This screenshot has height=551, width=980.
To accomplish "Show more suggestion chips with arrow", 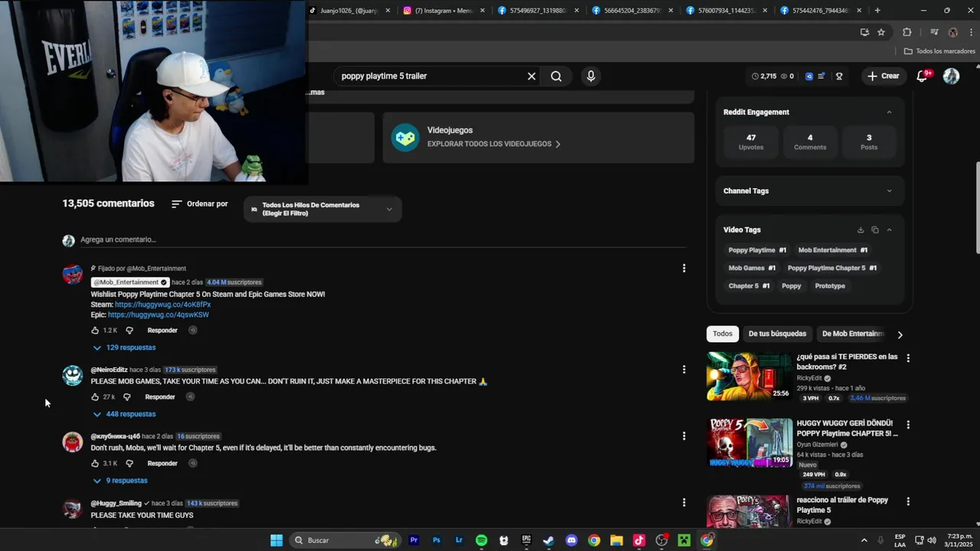I will 900,334.
